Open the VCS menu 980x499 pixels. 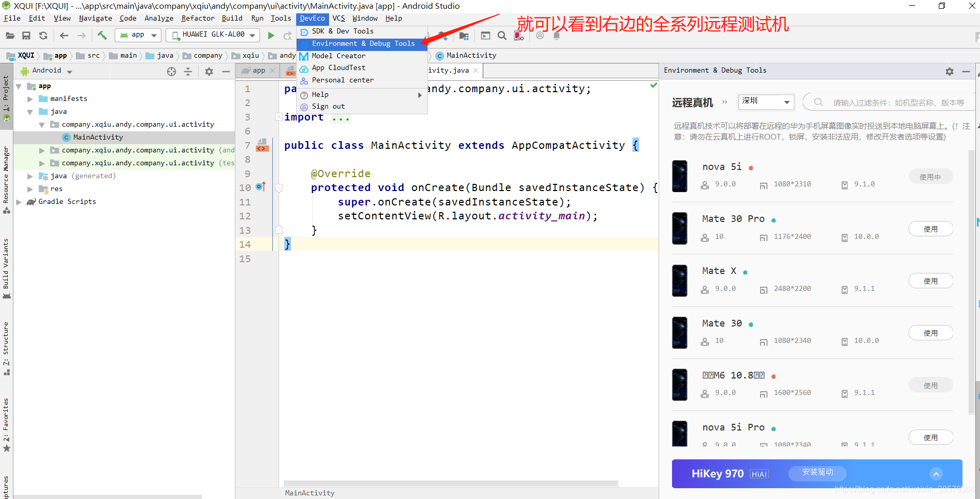point(339,18)
